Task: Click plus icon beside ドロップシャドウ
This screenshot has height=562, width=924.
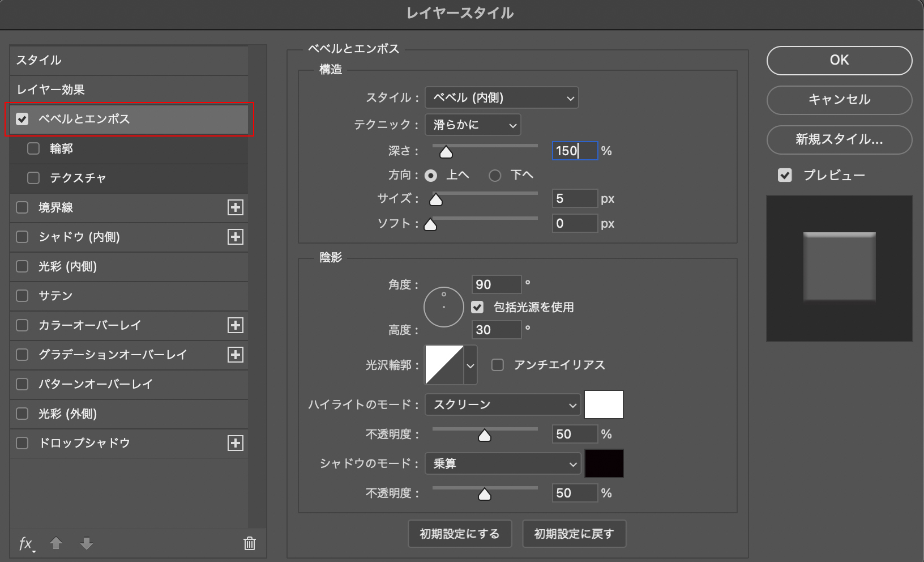Action: point(236,443)
